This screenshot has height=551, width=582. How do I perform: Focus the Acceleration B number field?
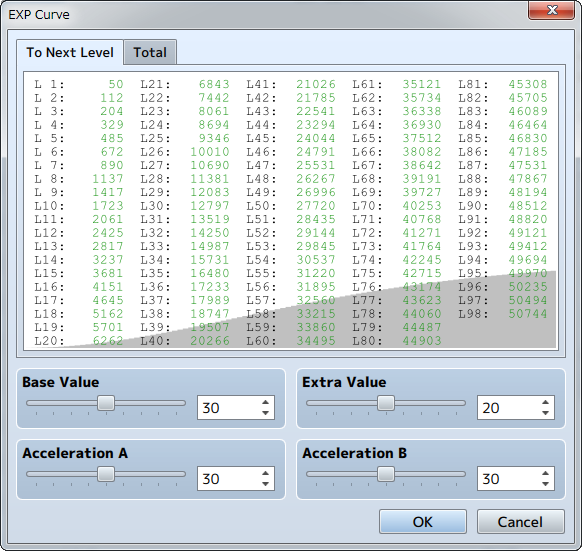(x=509, y=479)
